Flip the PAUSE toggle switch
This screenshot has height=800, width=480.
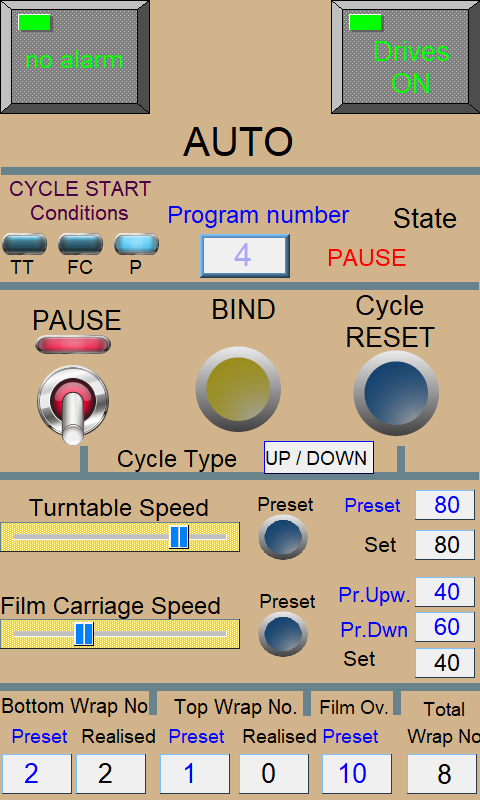73,405
